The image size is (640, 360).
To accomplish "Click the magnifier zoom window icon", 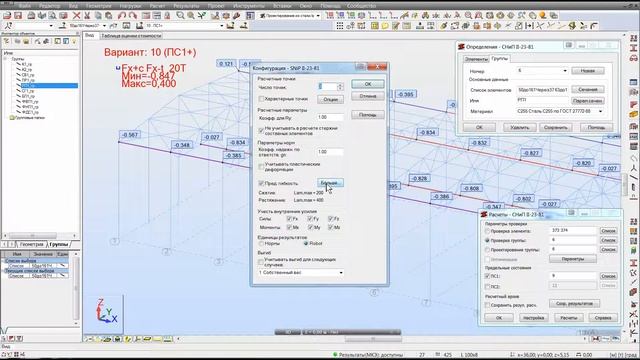I will (180, 16).
